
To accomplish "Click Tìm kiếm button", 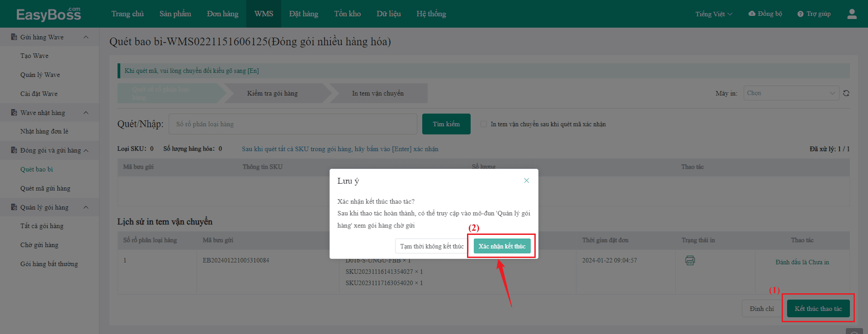I will coord(446,124).
